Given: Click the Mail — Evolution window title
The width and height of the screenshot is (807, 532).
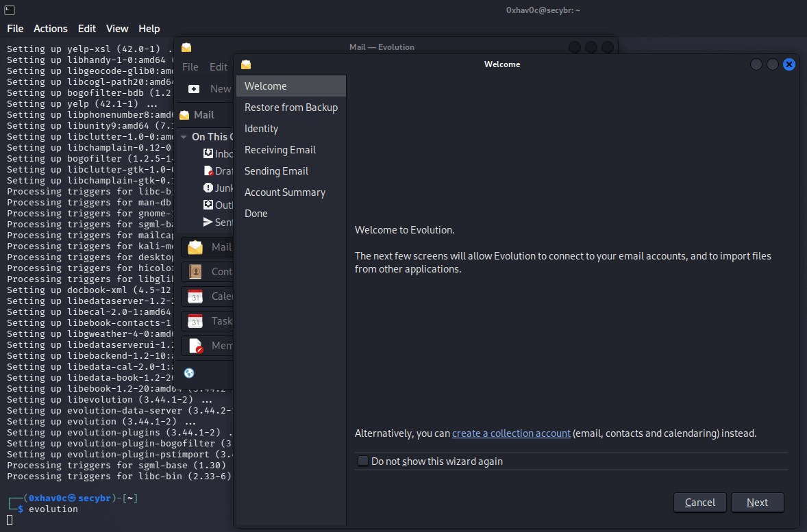Looking at the screenshot, I should pyautogui.click(x=382, y=47).
